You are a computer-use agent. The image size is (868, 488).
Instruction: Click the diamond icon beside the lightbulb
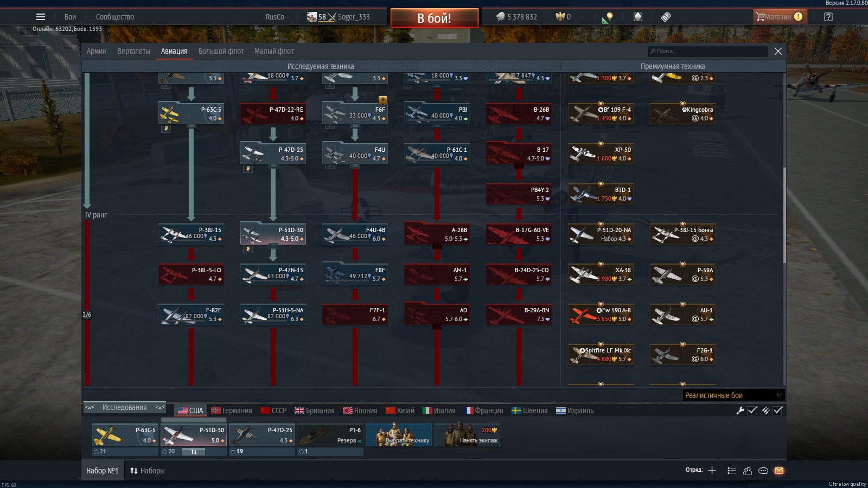click(638, 17)
